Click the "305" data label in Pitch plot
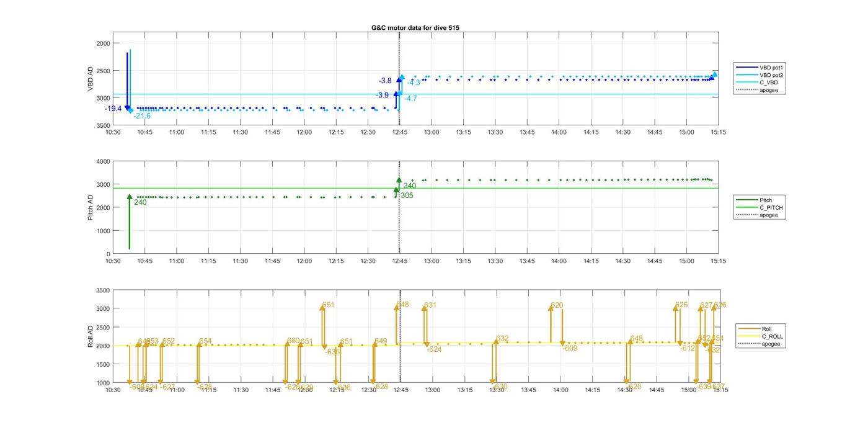The image size is (868, 430). (407, 195)
